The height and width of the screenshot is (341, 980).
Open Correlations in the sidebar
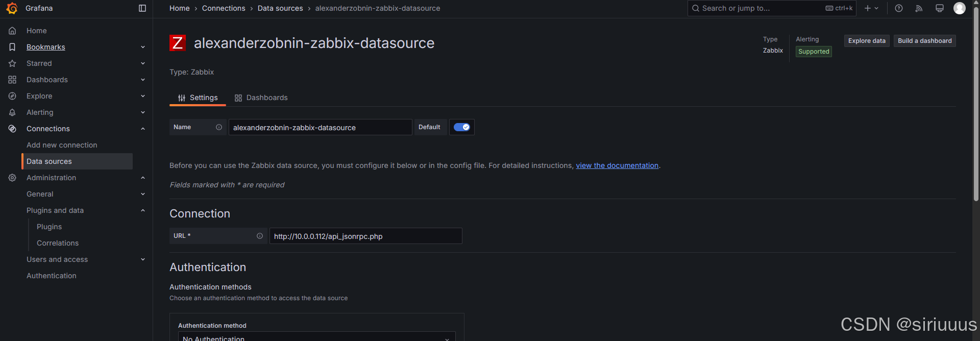point(58,243)
